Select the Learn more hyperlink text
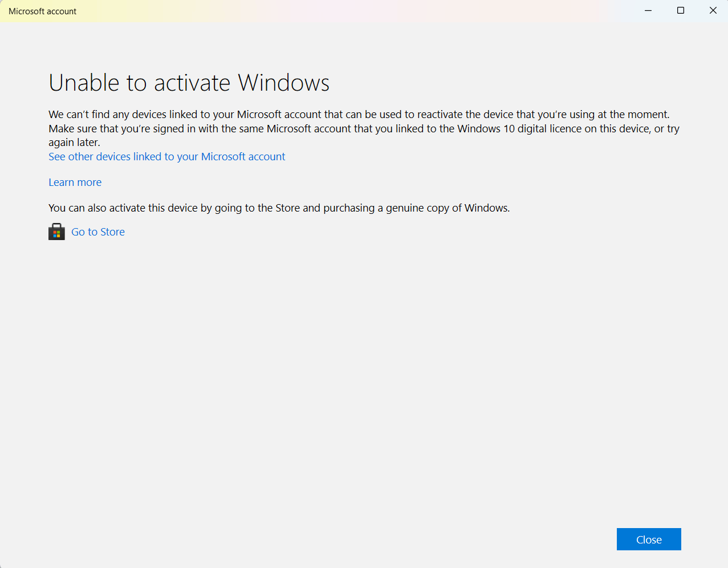The height and width of the screenshot is (568, 728). pos(75,182)
